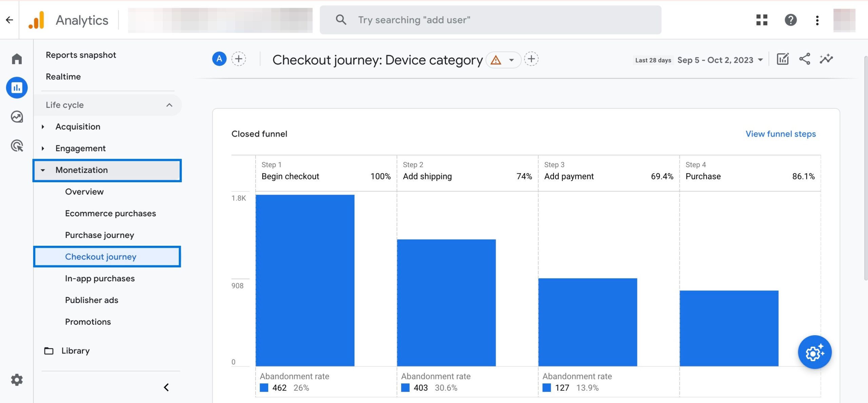Screen dimensions: 868x403
Task: Open the report status dropdown arrow
Action: [x=511, y=60]
